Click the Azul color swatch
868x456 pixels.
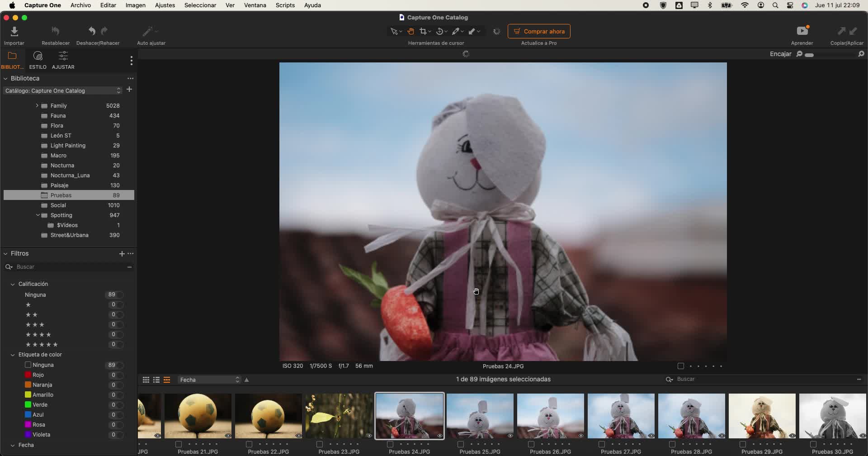pyautogui.click(x=28, y=415)
